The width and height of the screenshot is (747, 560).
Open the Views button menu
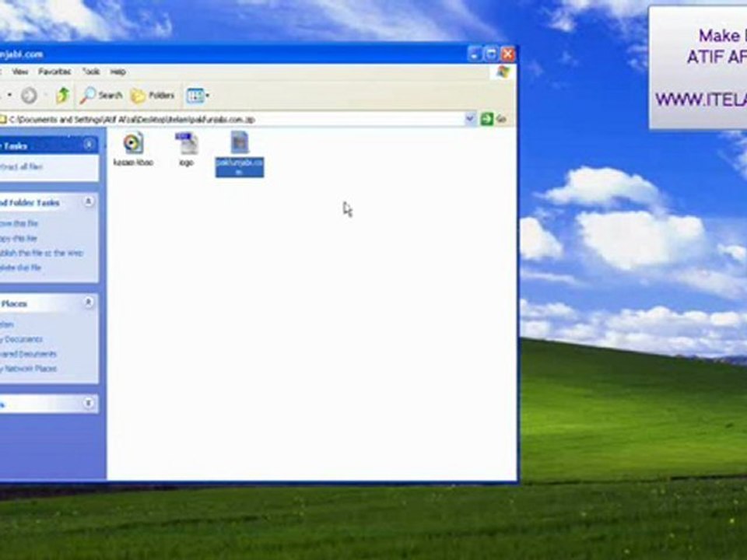point(198,96)
